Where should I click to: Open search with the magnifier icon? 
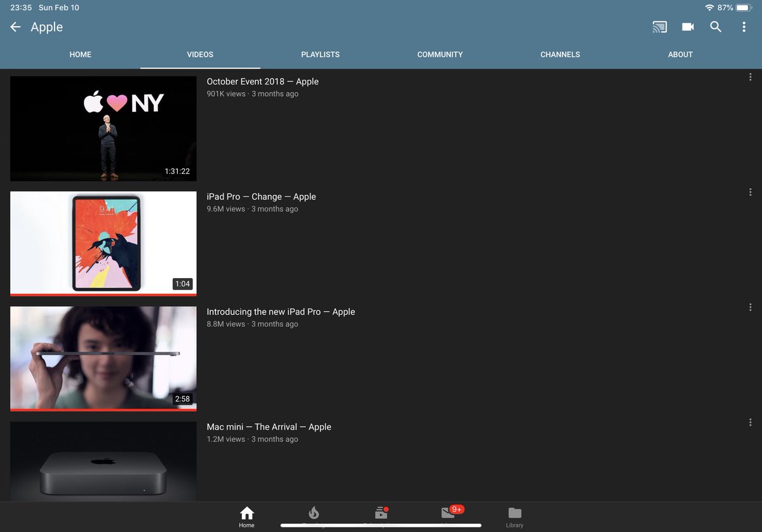716,27
